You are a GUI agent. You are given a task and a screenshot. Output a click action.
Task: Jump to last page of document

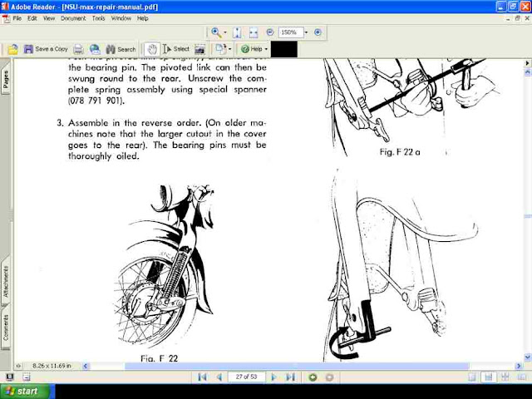pyautogui.click(x=290, y=377)
